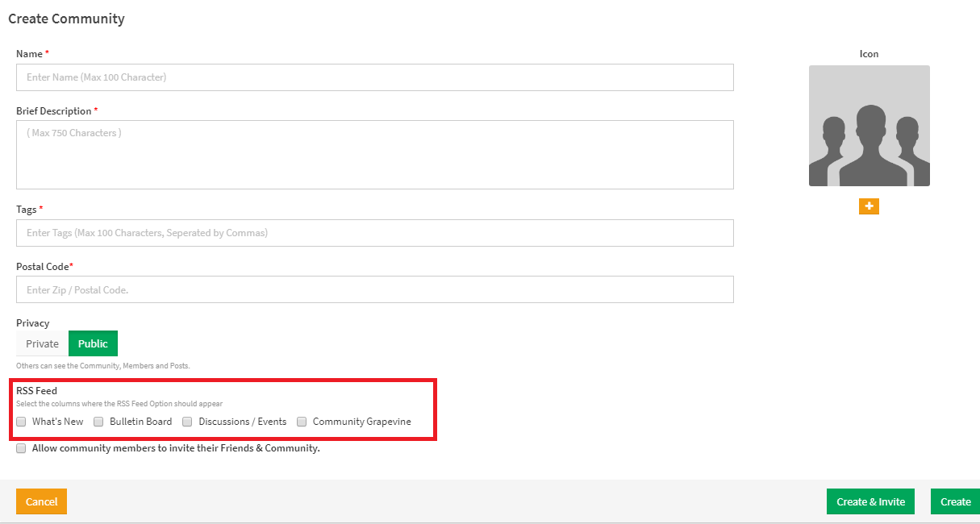Click the Create Community heading

[66, 19]
